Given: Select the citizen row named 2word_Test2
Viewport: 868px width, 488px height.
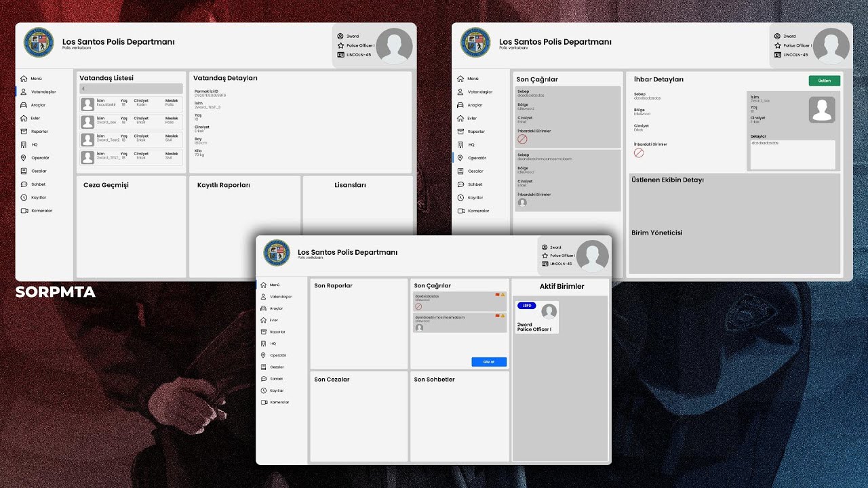Looking at the screenshot, I should coord(131,140).
